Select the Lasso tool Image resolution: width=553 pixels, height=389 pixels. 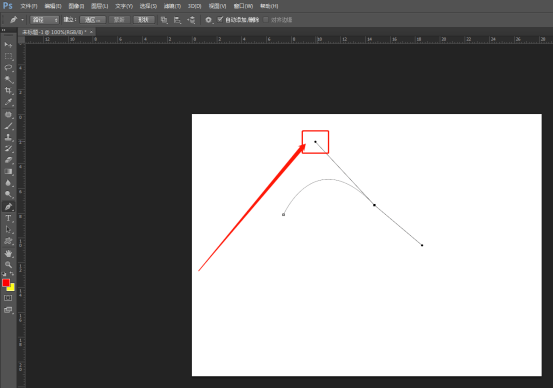click(x=8, y=68)
